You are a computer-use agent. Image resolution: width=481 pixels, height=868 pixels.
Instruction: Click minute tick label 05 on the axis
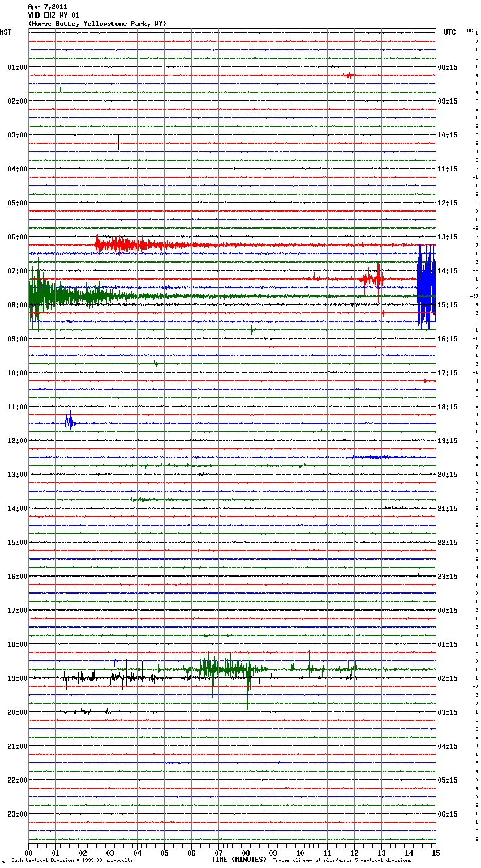tap(164, 853)
